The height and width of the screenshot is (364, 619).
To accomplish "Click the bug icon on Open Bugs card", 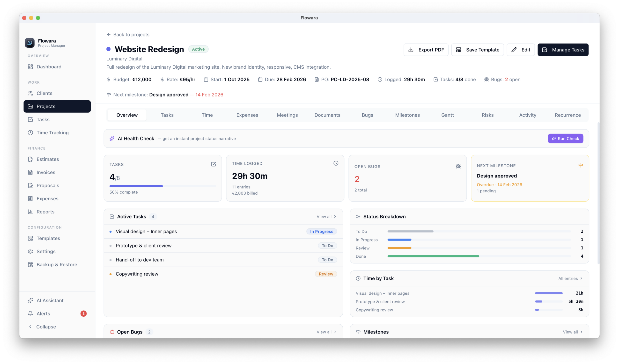I will (458, 166).
